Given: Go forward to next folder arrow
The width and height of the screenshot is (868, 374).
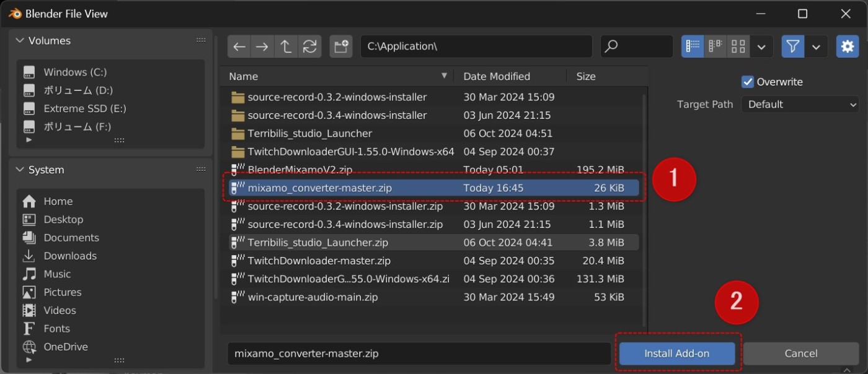Looking at the screenshot, I should pos(262,46).
